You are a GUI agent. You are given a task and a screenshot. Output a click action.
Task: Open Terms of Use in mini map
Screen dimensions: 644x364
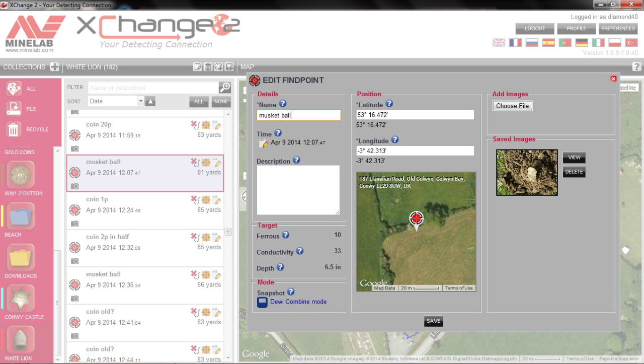click(458, 288)
